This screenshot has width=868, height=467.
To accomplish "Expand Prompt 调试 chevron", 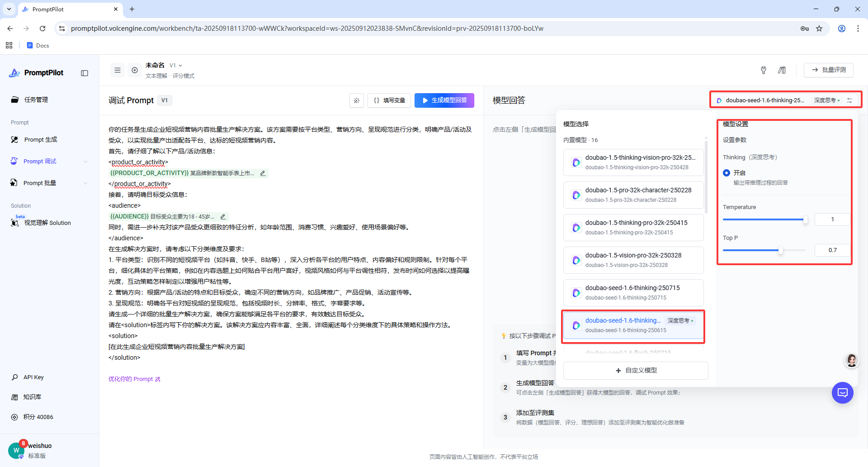I will coord(85,162).
